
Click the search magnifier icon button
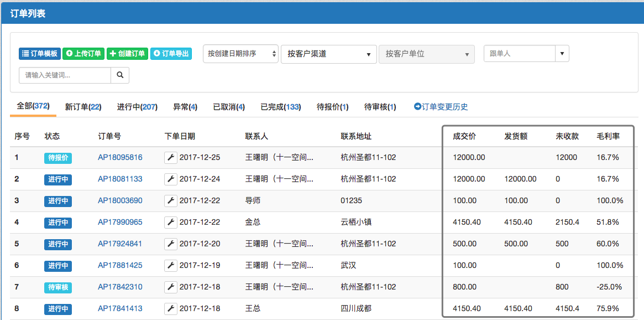pos(120,75)
